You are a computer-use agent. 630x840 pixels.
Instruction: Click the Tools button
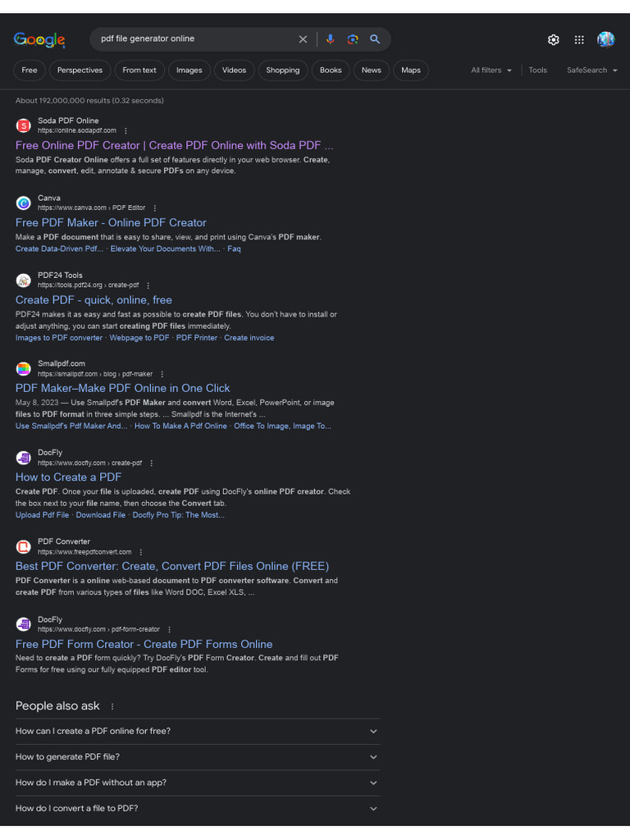[537, 71]
